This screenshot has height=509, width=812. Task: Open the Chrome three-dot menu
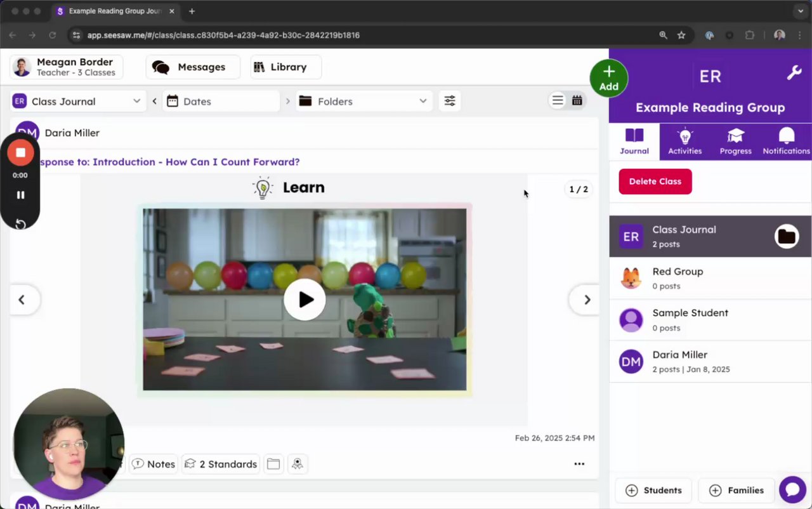coord(799,36)
